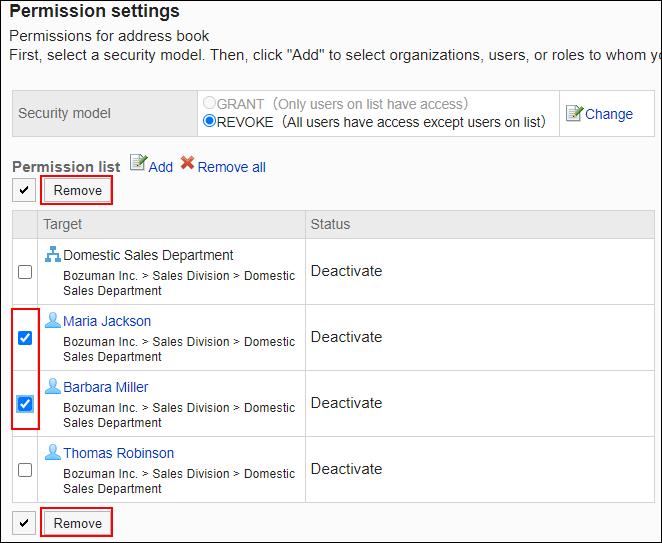Click the Change link for security model
The width and height of the screenshot is (662, 543).
609,114
